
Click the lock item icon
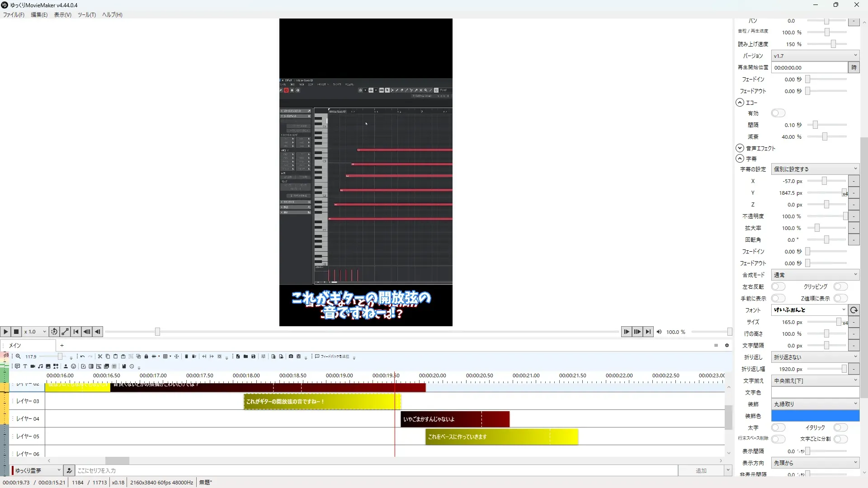(x=146, y=357)
